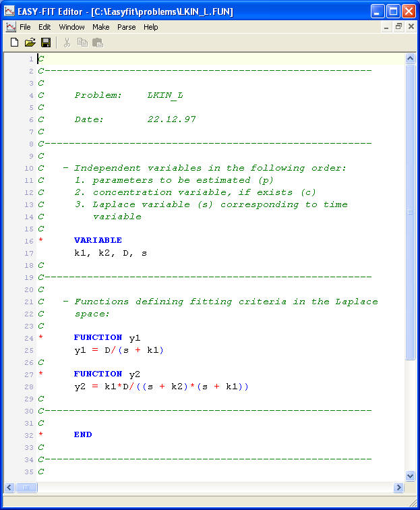Click the vertical scrollbar down arrow
The image size is (420, 510).
pyautogui.click(x=410, y=476)
